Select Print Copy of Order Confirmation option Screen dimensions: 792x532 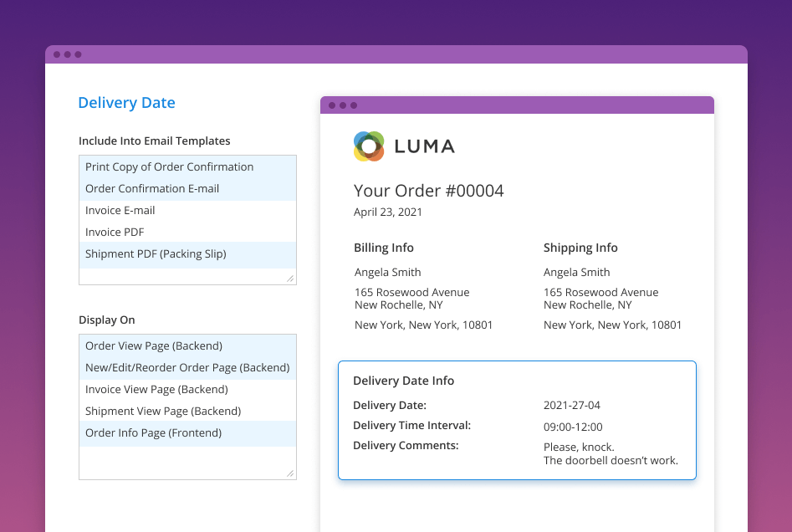pos(169,166)
